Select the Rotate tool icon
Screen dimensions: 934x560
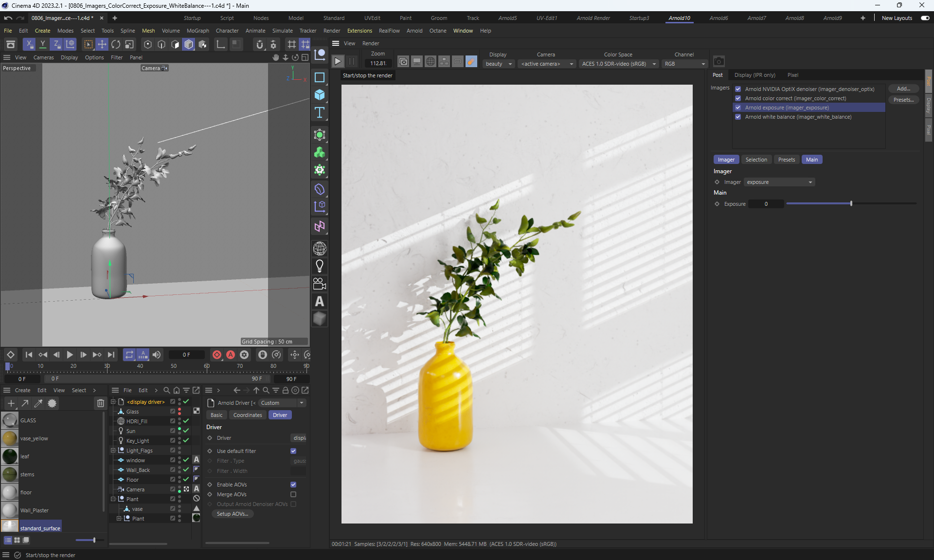click(116, 44)
